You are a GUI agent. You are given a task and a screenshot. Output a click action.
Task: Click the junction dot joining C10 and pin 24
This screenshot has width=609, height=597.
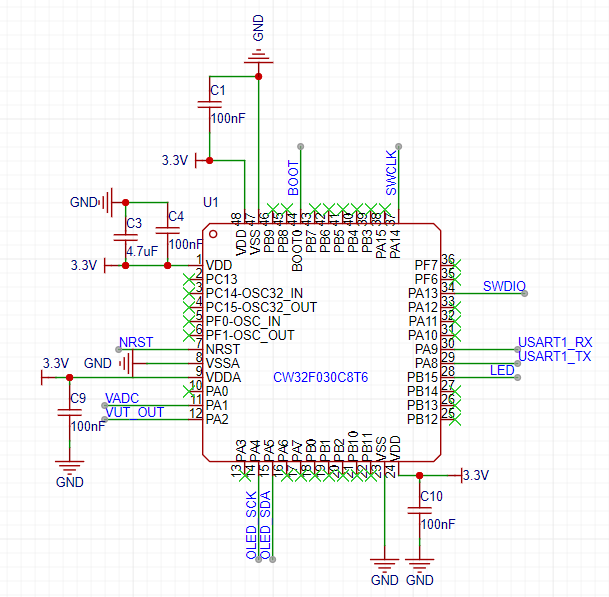419,475
